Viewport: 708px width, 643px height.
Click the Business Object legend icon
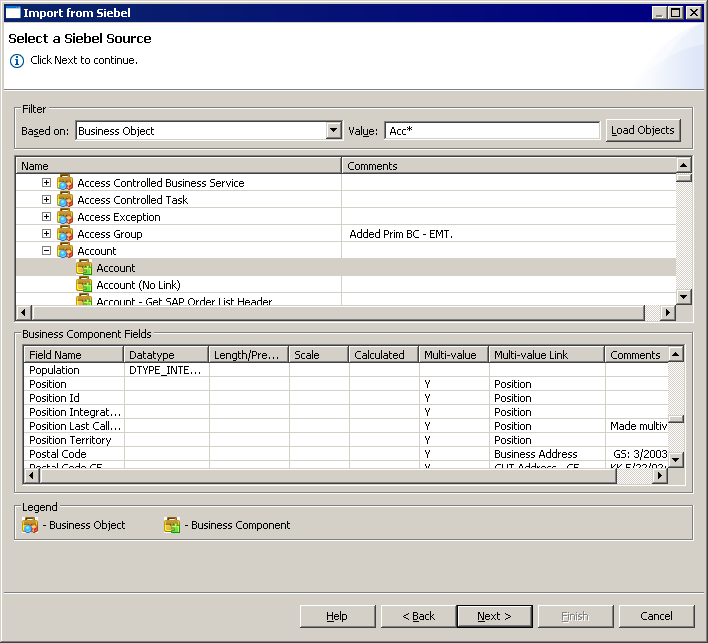coord(30,525)
